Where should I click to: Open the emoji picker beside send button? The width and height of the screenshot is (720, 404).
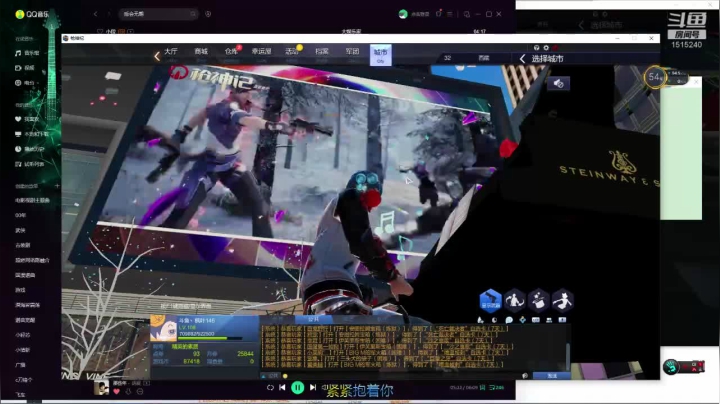click(x=525, y=376)
